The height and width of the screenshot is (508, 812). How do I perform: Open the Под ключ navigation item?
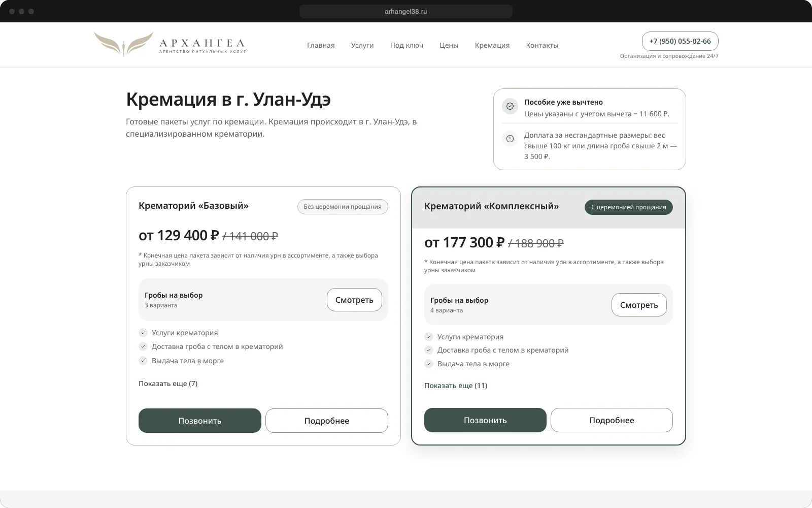pos(407,45)
